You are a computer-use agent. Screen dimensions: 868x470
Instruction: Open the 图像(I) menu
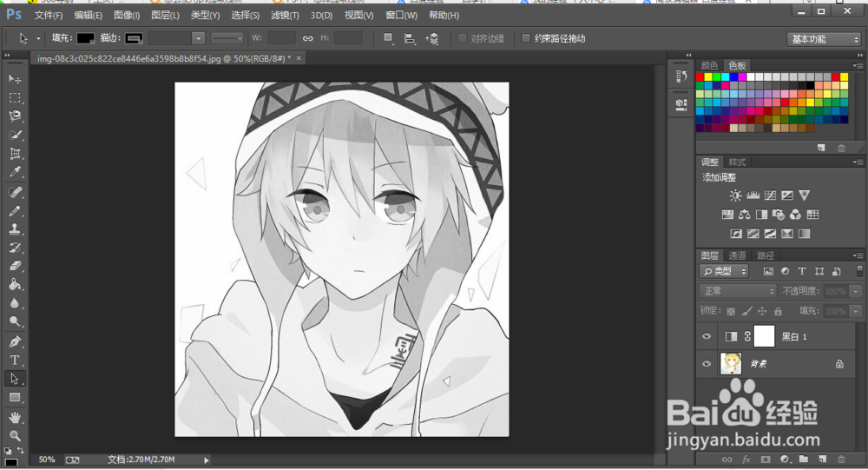click(127, 15)
